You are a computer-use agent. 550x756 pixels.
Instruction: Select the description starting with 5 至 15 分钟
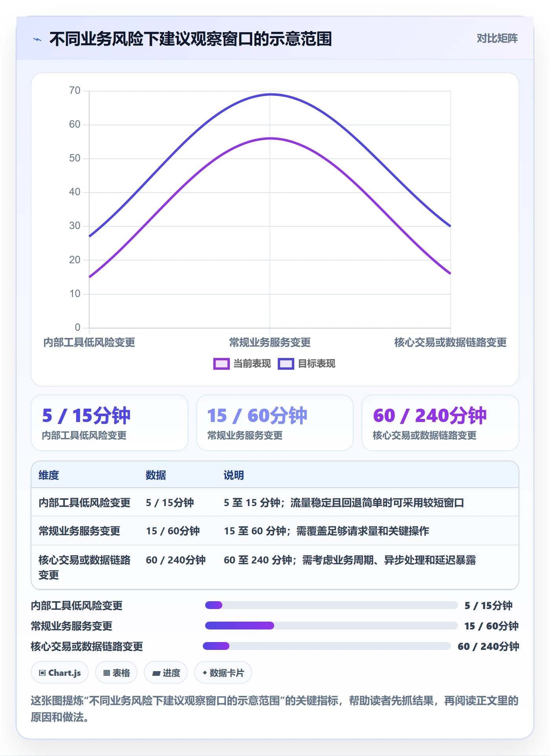point(344,503)
